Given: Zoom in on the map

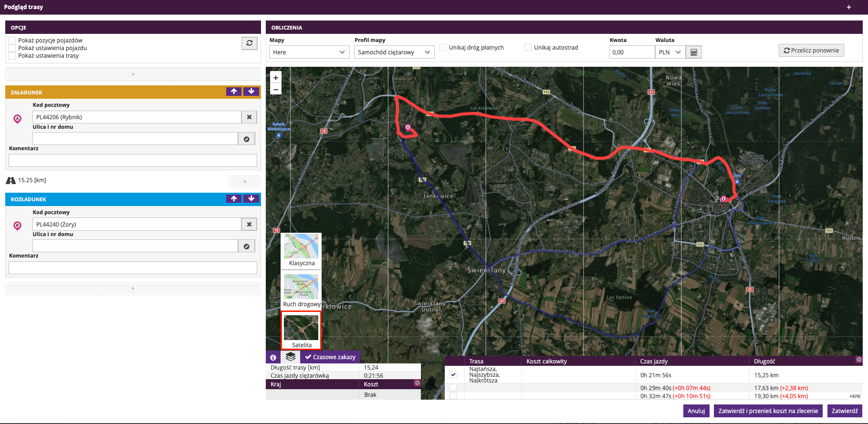Looking at the screenshot, I should [x=275, y=78].
